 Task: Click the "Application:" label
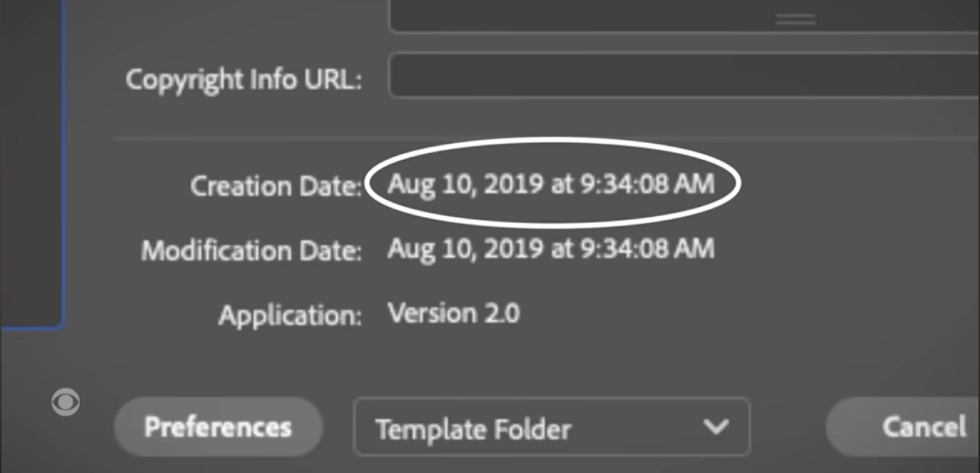coord(290,315)
